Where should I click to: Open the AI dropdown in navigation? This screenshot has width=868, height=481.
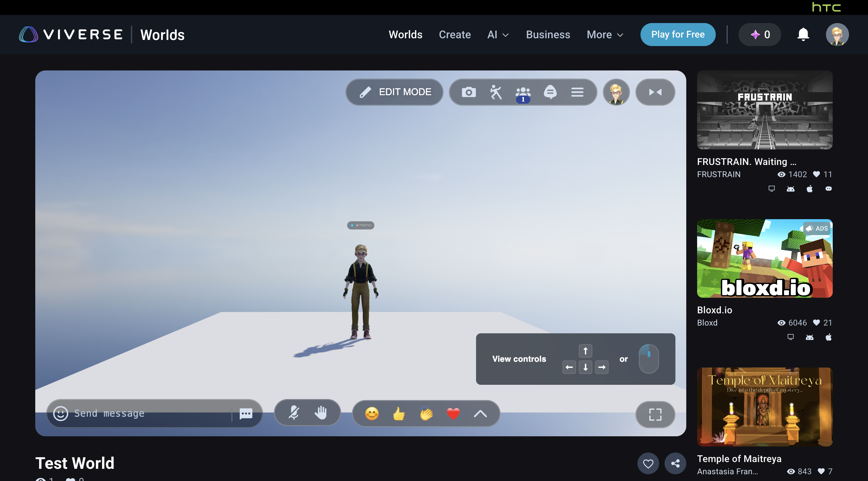click(x=498, y=35)
